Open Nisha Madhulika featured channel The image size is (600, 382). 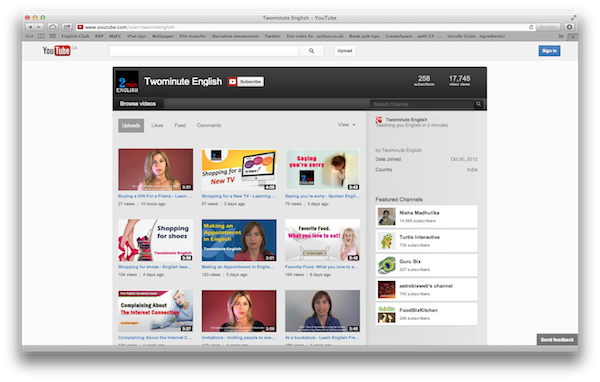click(x=426, y=217)
